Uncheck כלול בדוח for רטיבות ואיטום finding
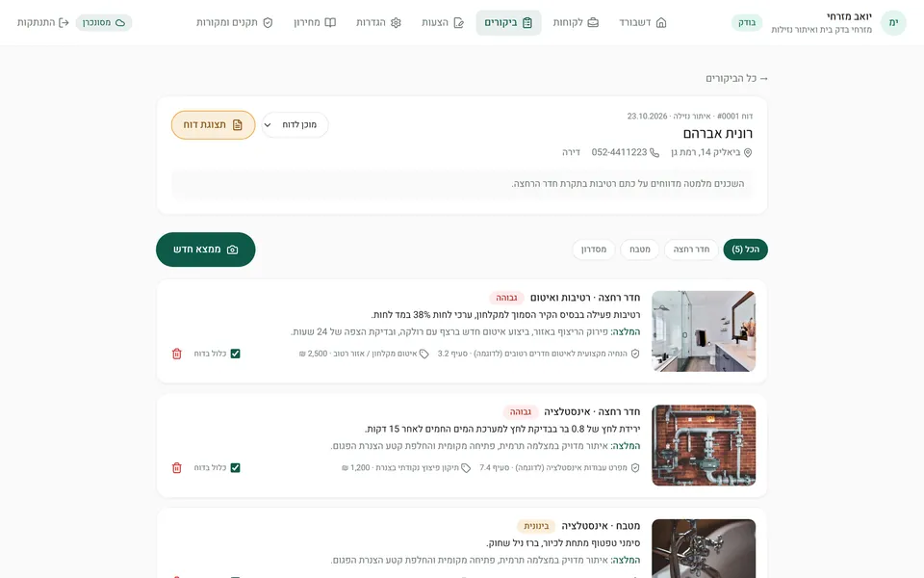Screen dimensions: 924x578 (235, 354)
